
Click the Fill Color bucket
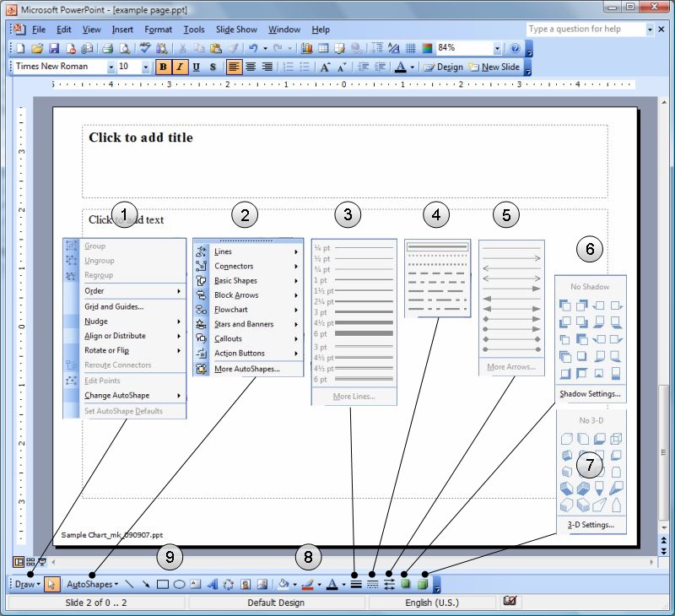283,584
